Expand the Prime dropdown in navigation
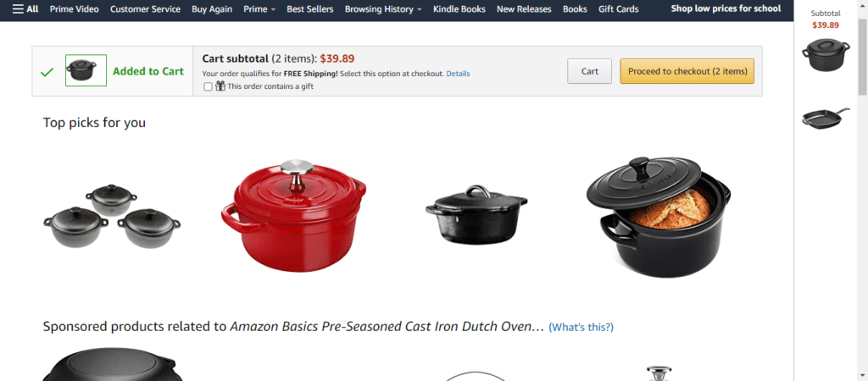This screenshot has width=868, height=381. point(259,9)
